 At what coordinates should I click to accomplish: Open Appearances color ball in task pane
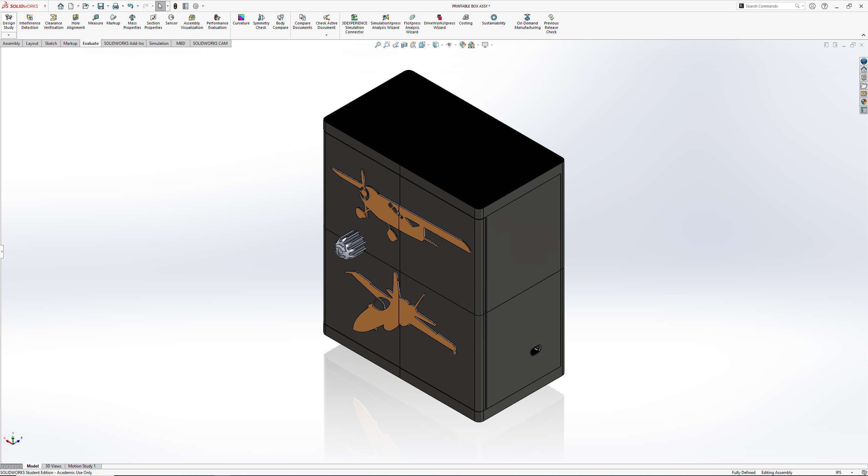(x=864, y=102)
